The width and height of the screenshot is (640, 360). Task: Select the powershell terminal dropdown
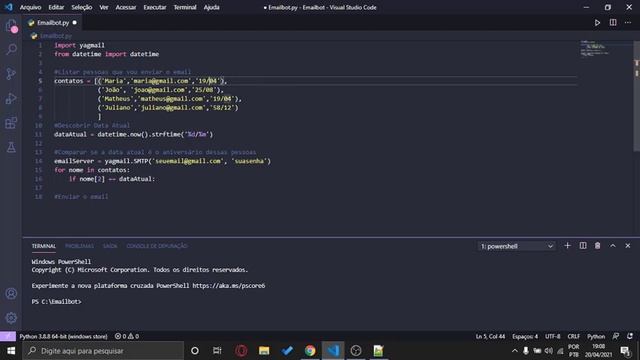517,246
